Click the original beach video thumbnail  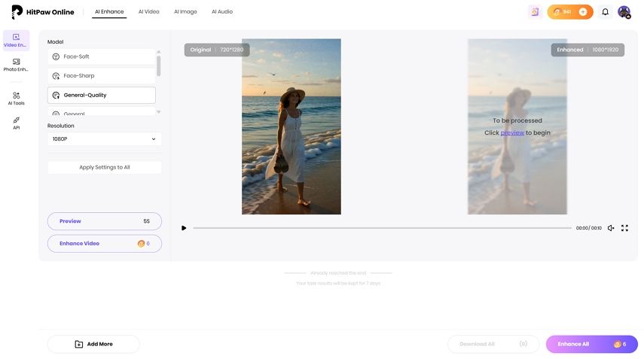pos(291,126)
